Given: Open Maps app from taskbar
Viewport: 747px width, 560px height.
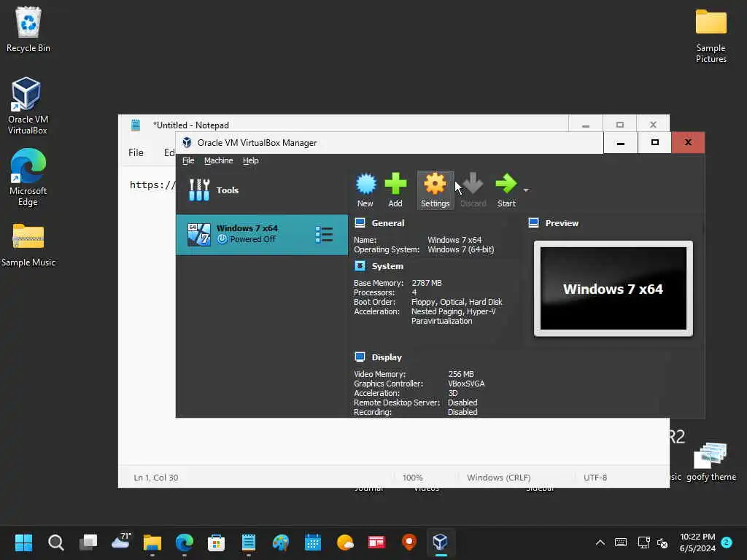Looking at the screenshot, I should click(x=409, y=542).
